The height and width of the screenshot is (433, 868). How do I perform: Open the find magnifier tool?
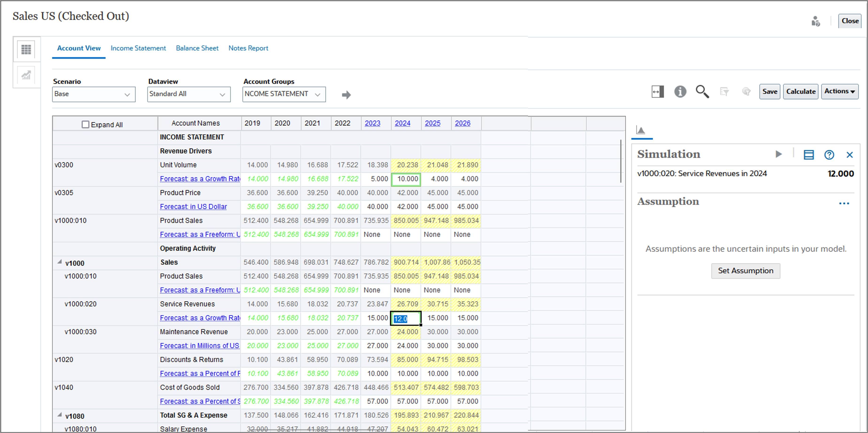coord(702,91)
